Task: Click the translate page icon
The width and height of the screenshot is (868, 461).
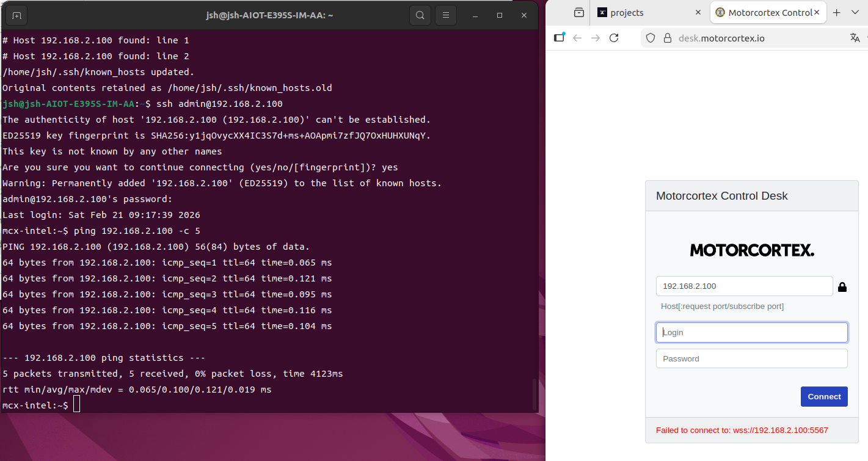Action: point(854,38)
